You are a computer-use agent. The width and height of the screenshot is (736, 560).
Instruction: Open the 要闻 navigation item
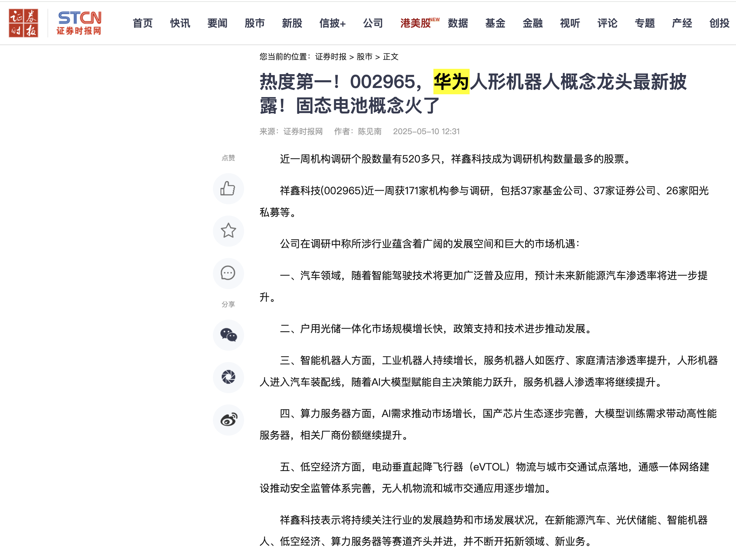pos(217,23)
